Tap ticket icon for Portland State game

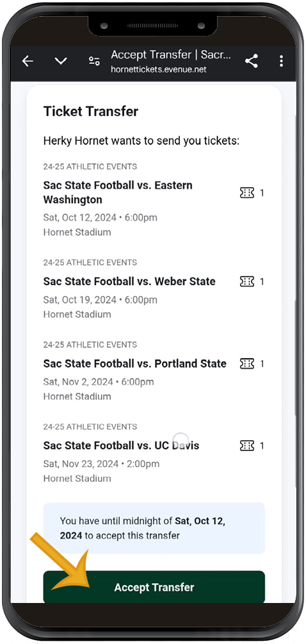pos(247,363)
